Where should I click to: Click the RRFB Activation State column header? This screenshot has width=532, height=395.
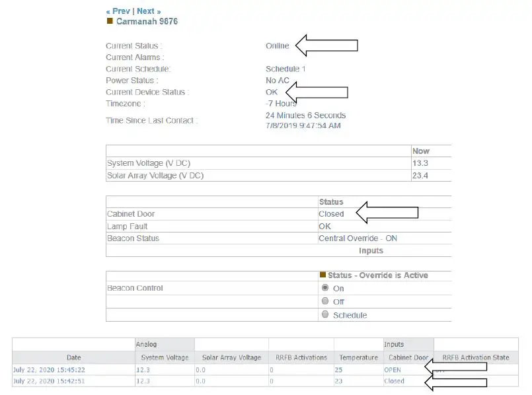point(476,357)
